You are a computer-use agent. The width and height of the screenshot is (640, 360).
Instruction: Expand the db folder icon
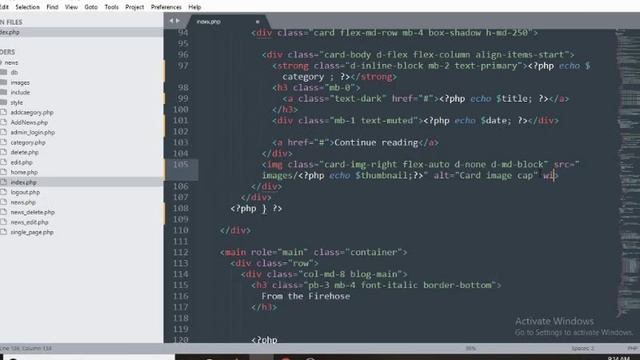[4, 72]
